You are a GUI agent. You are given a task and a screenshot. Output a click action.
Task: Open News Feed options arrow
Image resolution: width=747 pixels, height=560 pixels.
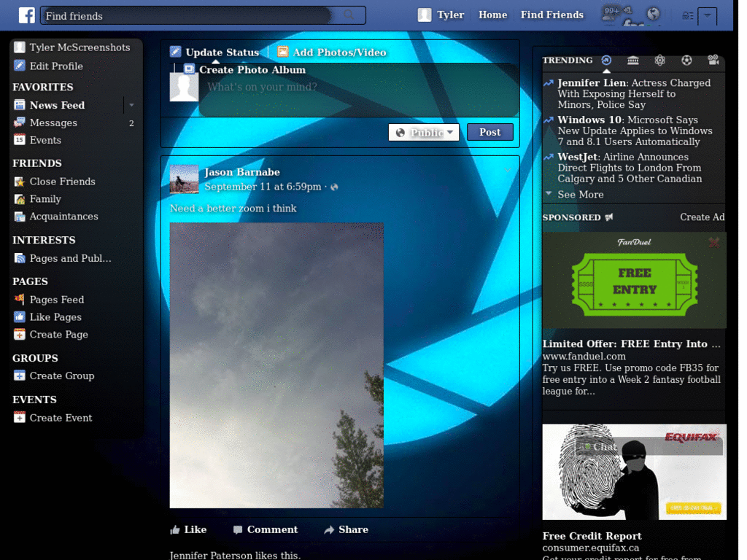point(131,105)
